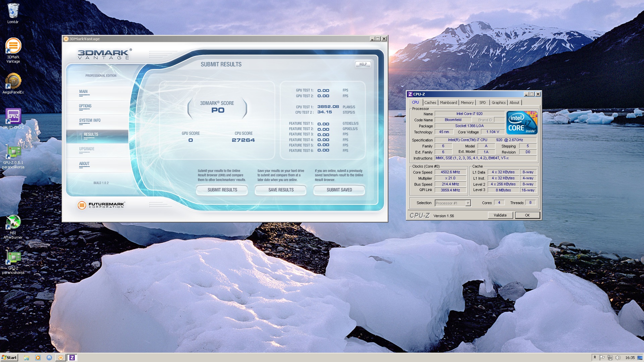The width and height of the screenshot is (644, 362).
Task: Click the clock showing 16:35
Action: (x=630, y=358)
